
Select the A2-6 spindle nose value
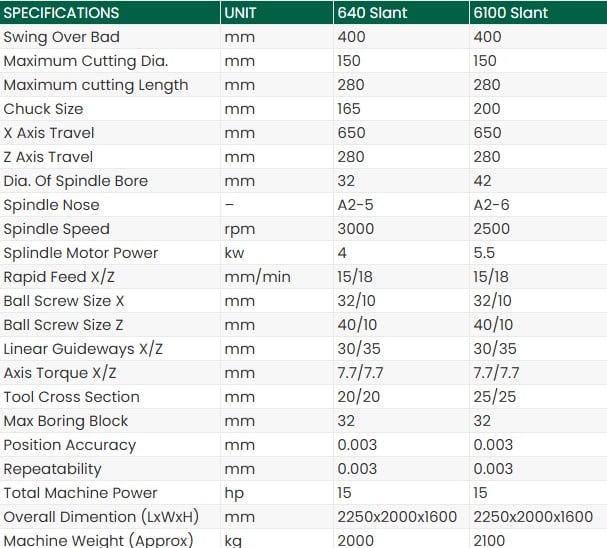click(491, 205)
